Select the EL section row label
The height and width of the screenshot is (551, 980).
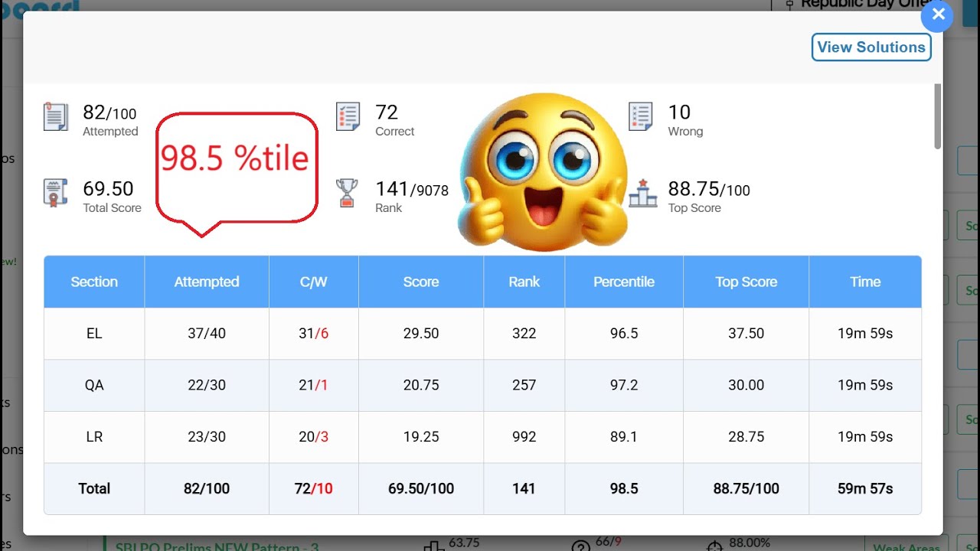pyautogui.click(x=94, y=334)
